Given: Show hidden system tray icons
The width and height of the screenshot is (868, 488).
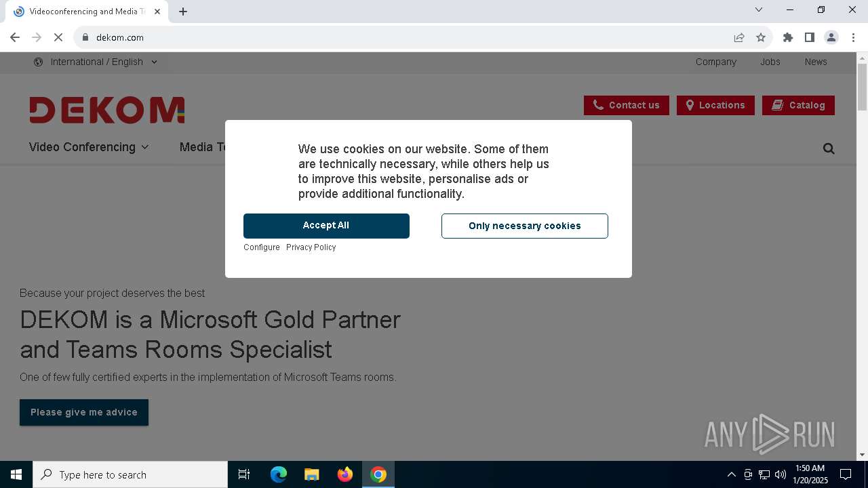Looking at the screenshot, I should click(x=731, y=474).
